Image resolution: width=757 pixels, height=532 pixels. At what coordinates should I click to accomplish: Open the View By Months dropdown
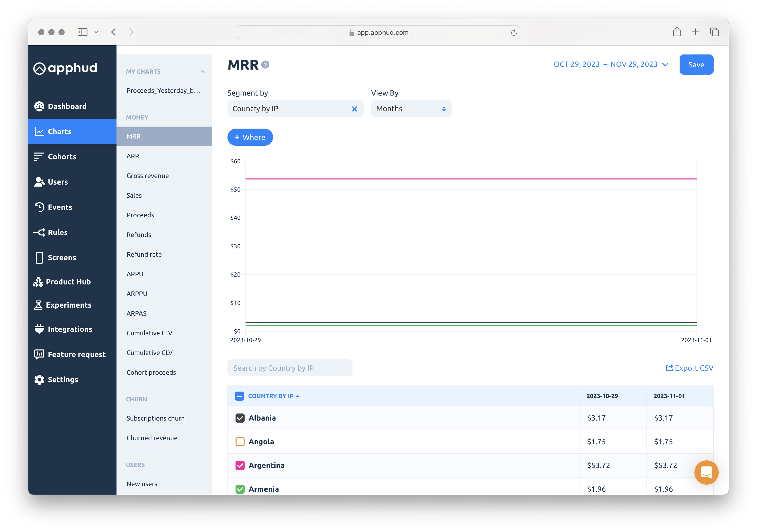[411, 109]
